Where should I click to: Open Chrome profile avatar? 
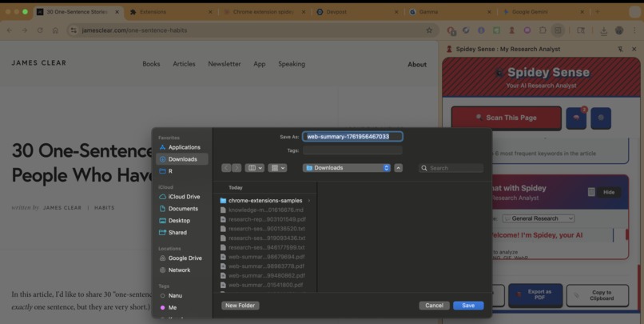[x=619, y=30]
